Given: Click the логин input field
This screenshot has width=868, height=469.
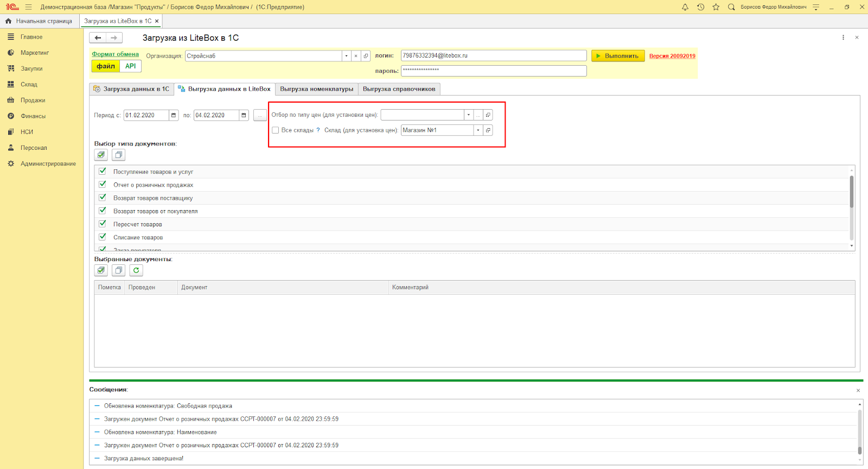Looking at the screenshot, I should tap(494, 56).
